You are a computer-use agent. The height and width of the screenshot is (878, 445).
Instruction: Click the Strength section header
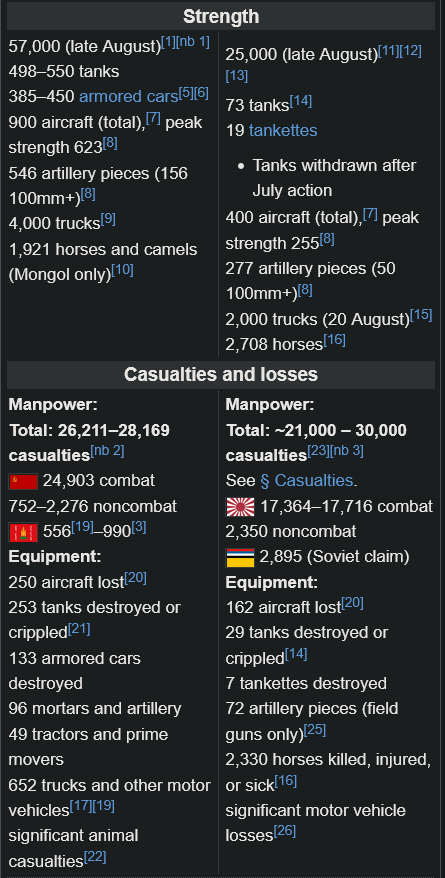(221, 17)
